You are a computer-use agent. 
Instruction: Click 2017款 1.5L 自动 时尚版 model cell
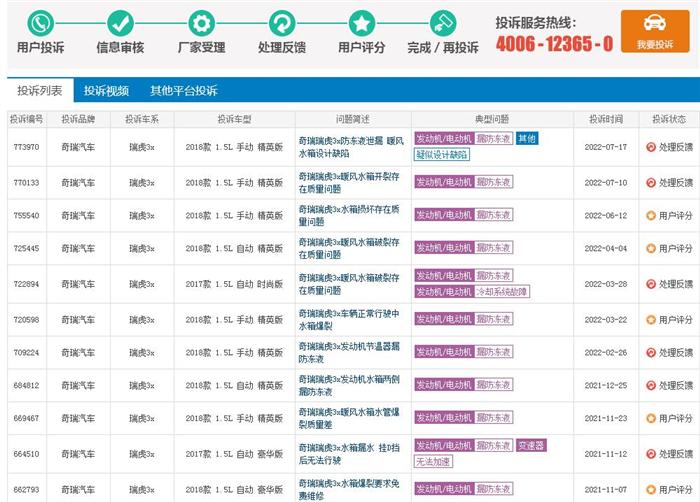tap(234, 284)
